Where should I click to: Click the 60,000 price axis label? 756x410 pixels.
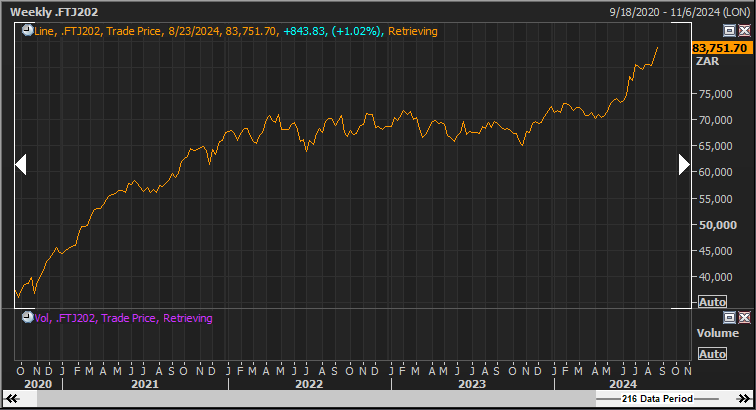[716, 172]
